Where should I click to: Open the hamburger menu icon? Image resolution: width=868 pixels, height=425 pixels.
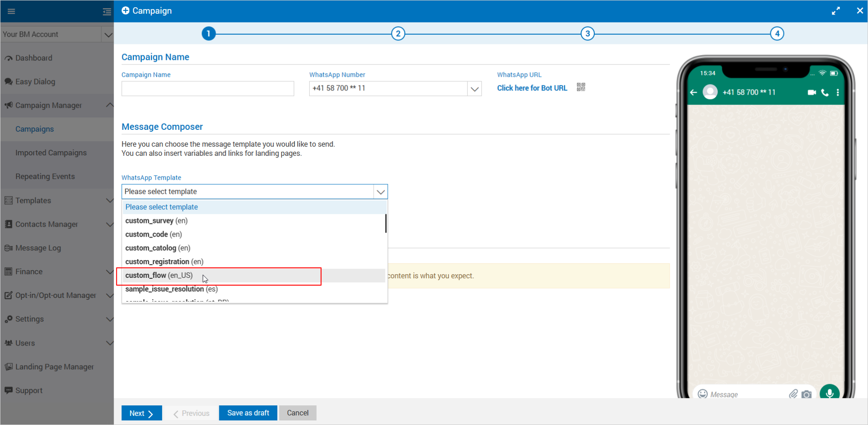[x=11, y=11]
